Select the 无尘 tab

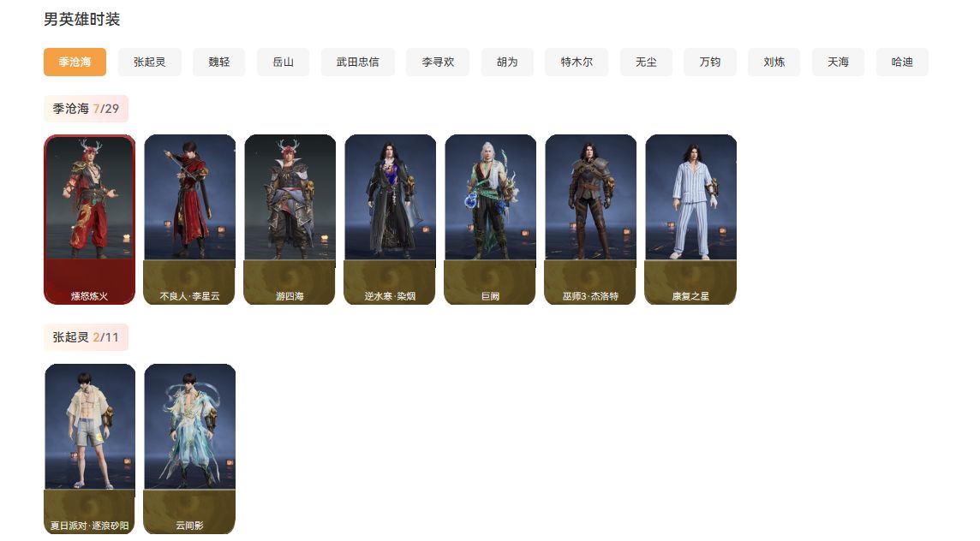click(646, 62)
